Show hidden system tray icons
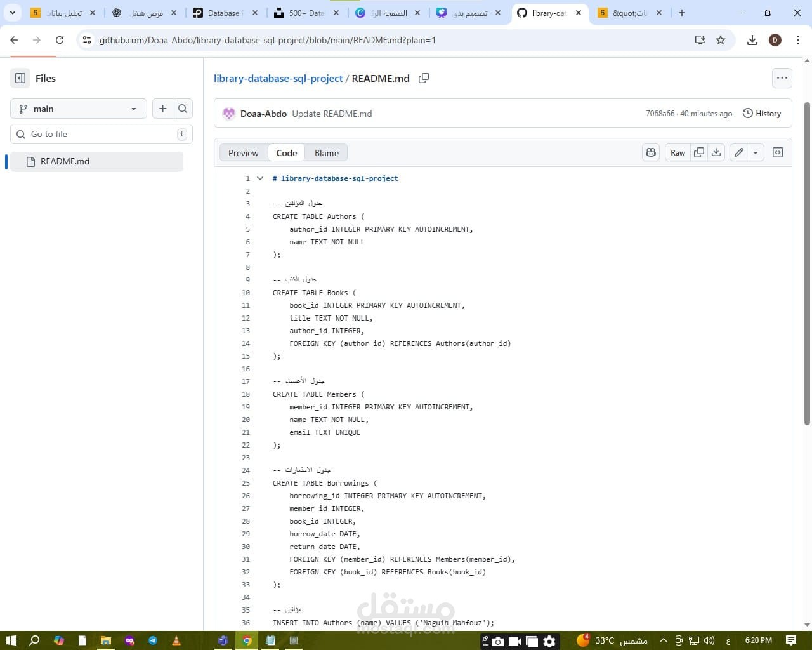The width and height of the screenshot is (812, 650). coord(664,640)
